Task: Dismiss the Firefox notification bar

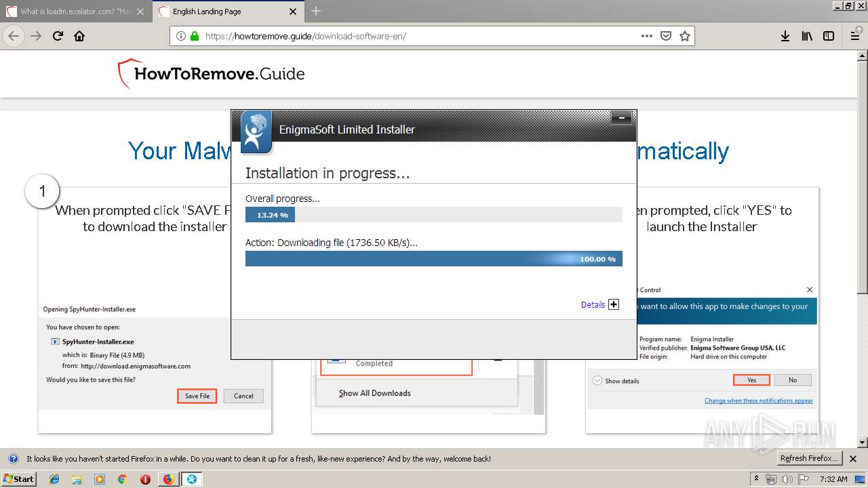Action: pyautogui.click(x=853, y=459)
